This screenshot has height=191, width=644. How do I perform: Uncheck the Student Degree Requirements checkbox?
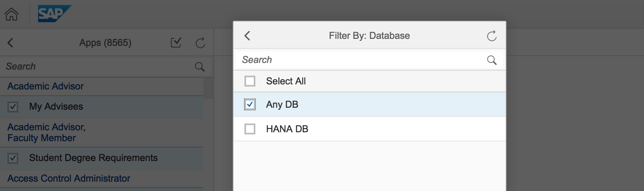[x=13, y=158]
